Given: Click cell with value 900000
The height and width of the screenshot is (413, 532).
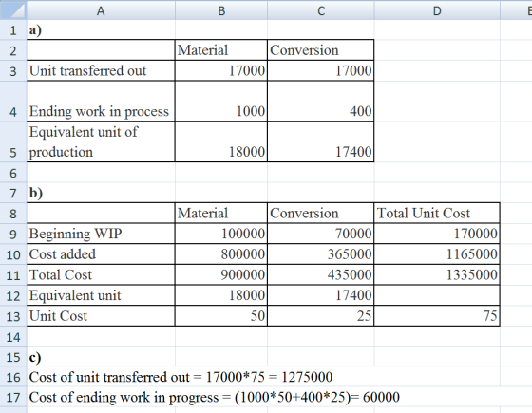Looking at the screenshot, I should coord(221,275).
